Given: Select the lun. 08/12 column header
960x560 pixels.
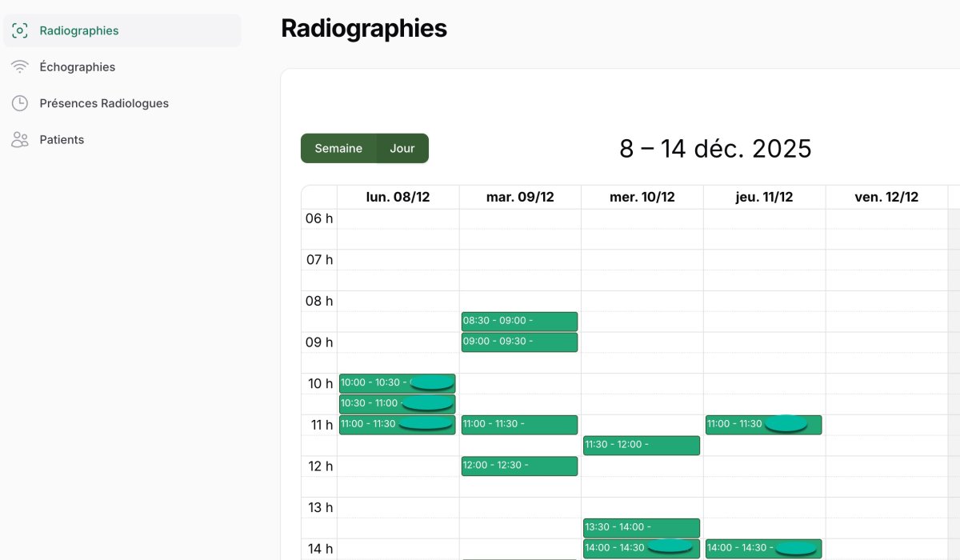Looking at the screenshot, I should coord(398,198).
